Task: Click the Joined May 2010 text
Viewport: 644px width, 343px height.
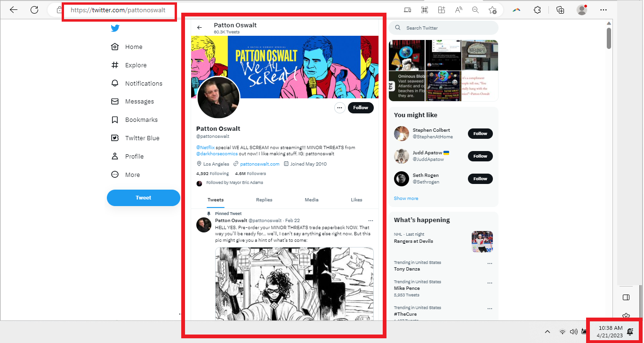Action: (308, 164)
